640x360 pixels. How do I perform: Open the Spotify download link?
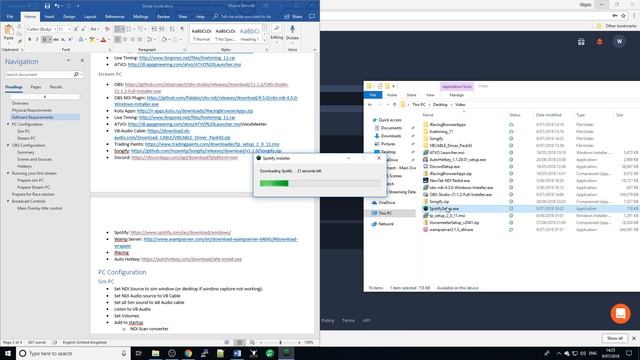[x=181, y=232]
